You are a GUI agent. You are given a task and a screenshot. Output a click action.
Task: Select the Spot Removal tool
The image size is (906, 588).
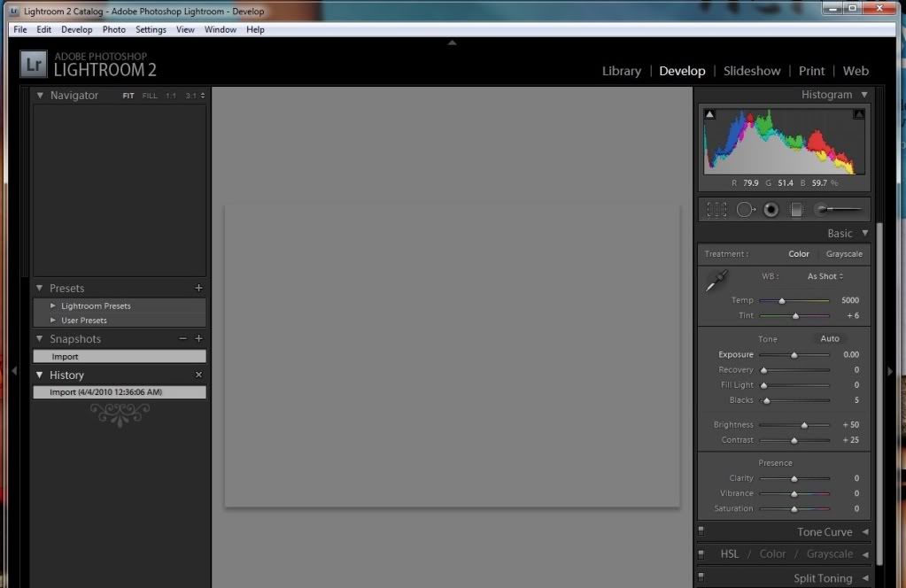tap(746, 210)
